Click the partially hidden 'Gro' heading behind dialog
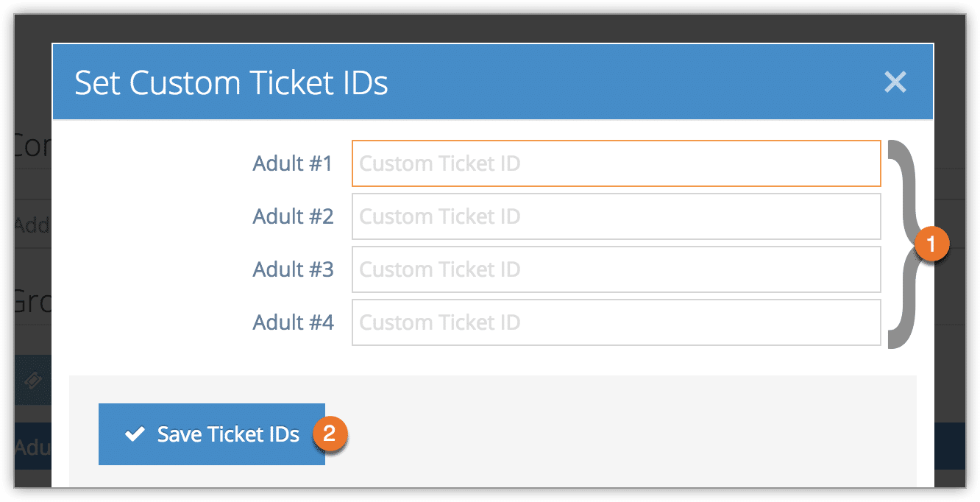This screenshot has width=980, height=502. 32,301
